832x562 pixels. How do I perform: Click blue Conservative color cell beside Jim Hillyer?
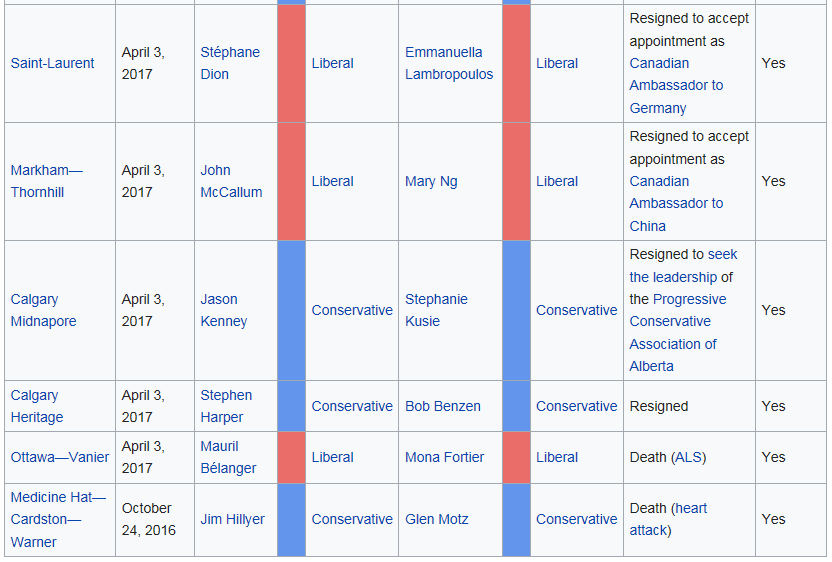tap(291, 519)
